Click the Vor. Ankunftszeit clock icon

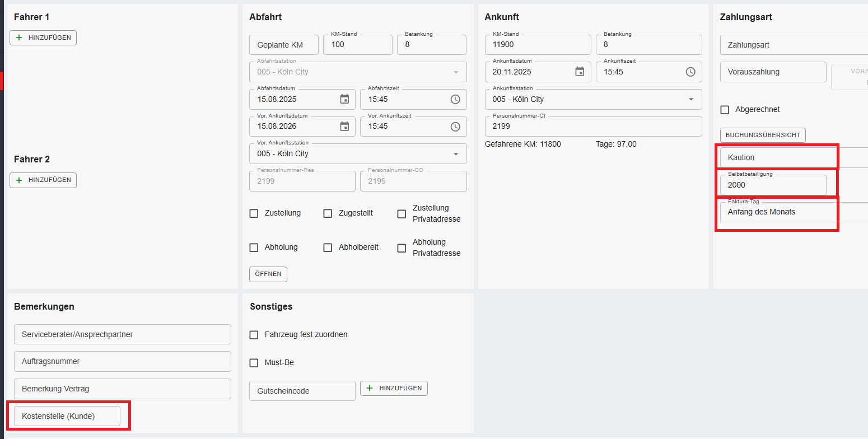(x=455, y=127)
